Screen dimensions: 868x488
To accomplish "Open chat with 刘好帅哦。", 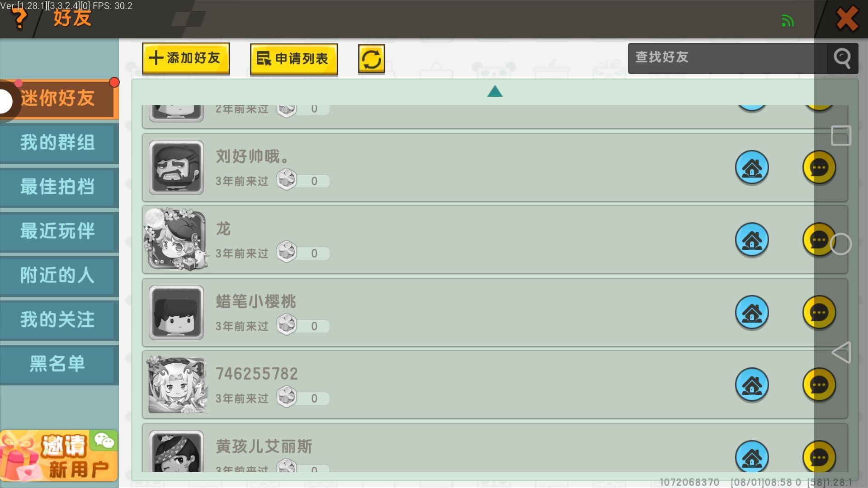I will point(819,168).
